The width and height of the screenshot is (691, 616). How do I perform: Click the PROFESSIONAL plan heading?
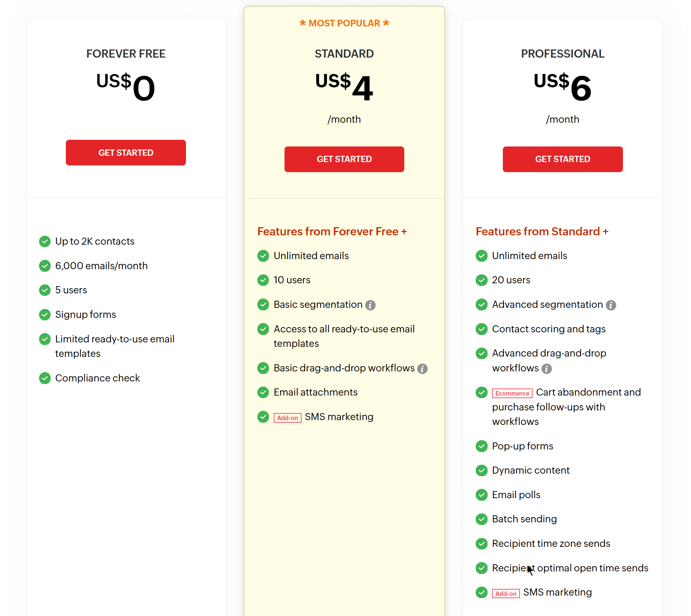562,54
